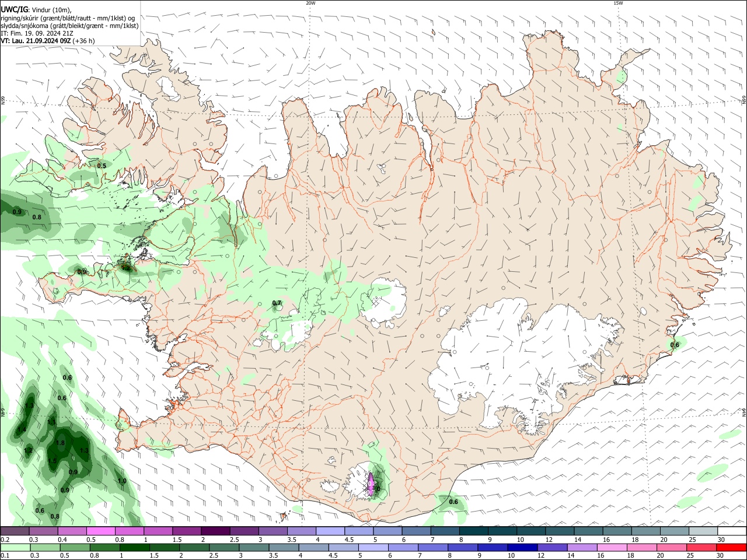
Task: Click the red swatch ending the rain legend
Action: tap(732, 547)
